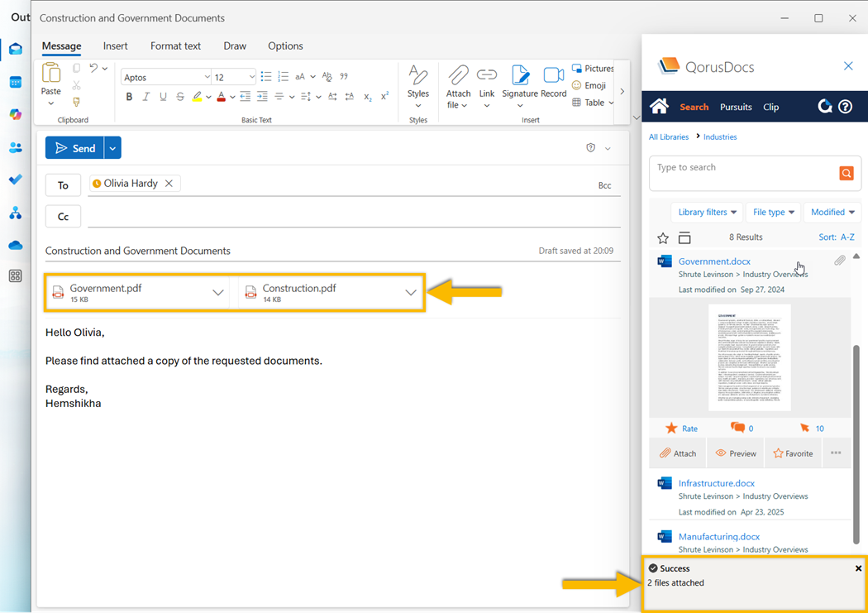Open the Infrastructure.docx link

coord(716,483)
